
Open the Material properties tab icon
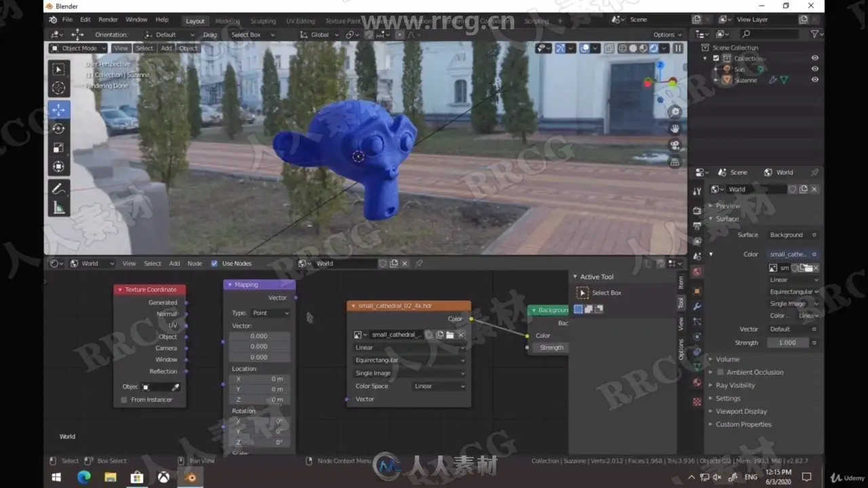[697, 382]
